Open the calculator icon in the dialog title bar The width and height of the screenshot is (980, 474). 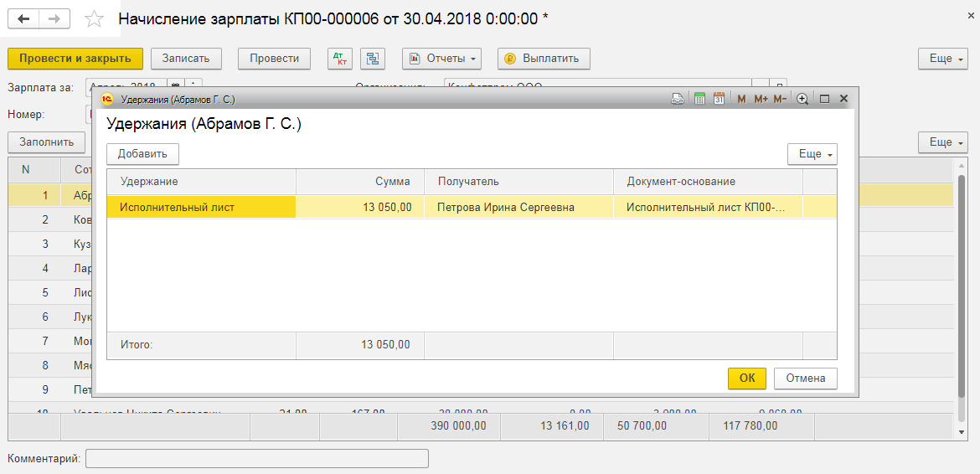(x=699, y=99)
